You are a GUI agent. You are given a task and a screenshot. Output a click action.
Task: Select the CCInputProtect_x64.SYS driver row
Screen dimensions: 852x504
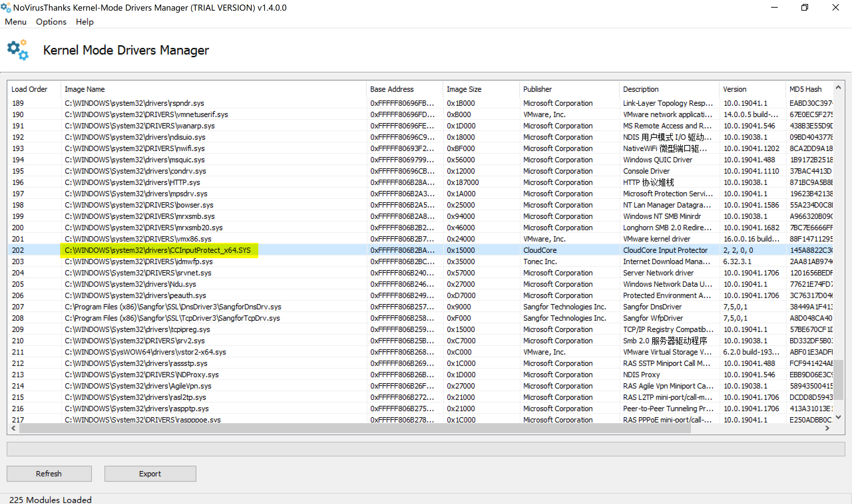click(x=420, y=250)
